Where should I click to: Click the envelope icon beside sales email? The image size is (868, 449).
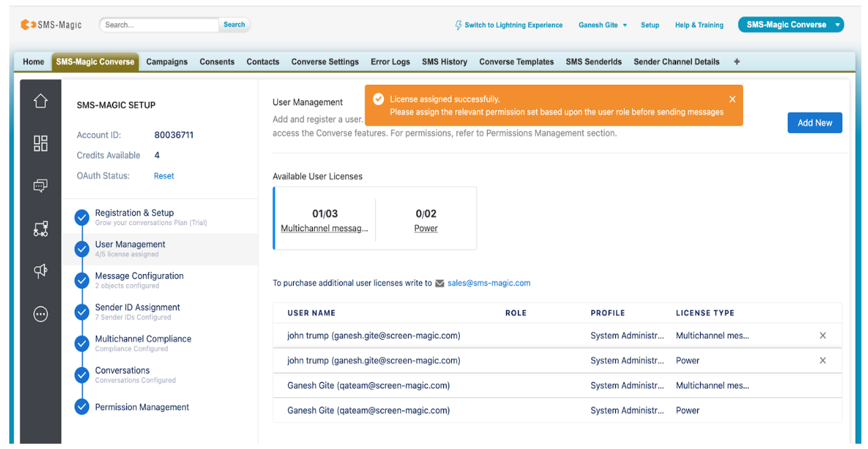440,283
